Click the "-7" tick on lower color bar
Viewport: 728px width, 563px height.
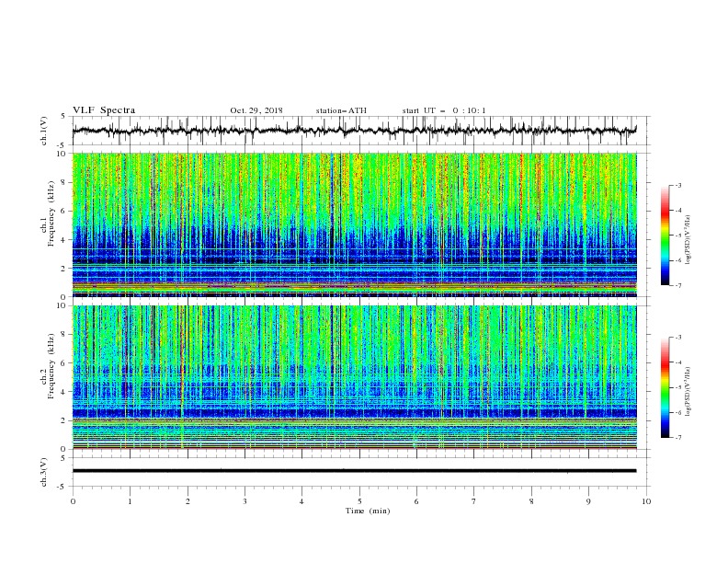coord(677,437)
